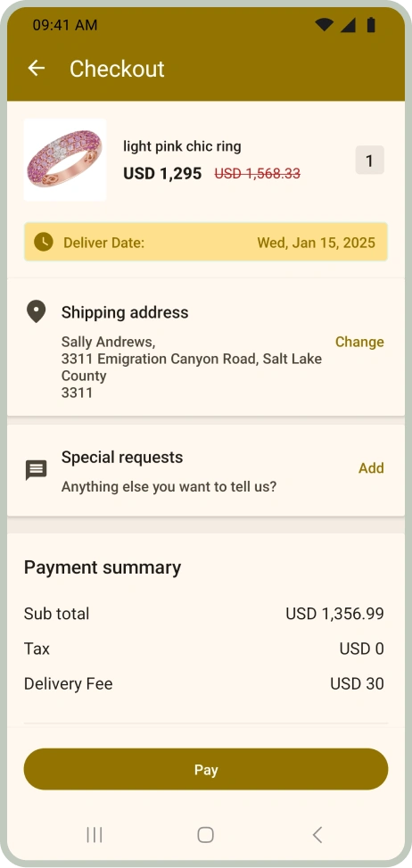Tap the cellular signal icon

(x=347, y=24)
